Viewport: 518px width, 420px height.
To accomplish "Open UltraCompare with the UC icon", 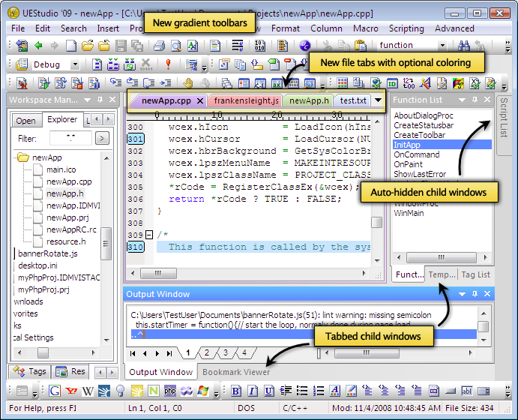I will pos(304,45).
